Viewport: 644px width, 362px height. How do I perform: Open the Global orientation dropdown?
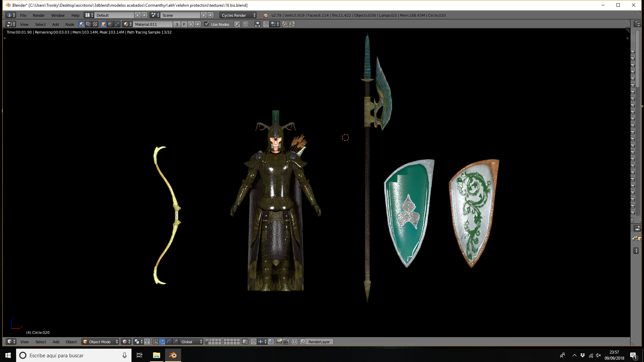click(x=191, y=342)
